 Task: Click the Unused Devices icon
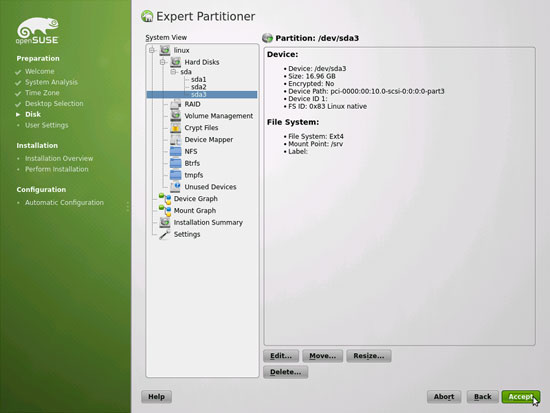click(x=176, y=187)
